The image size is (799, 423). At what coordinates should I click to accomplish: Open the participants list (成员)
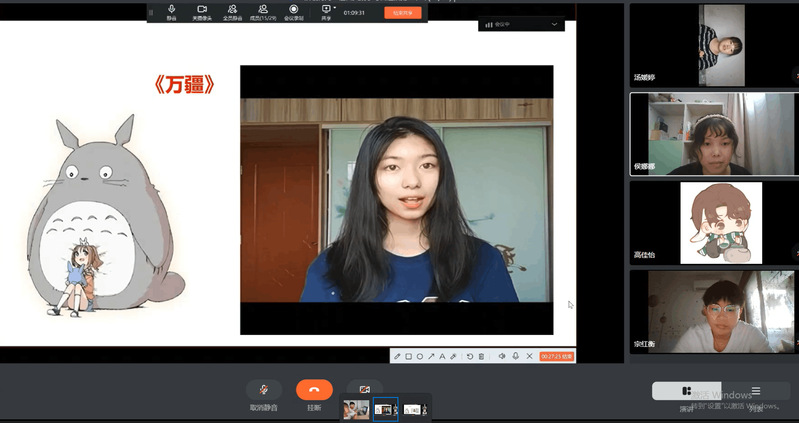262,12
